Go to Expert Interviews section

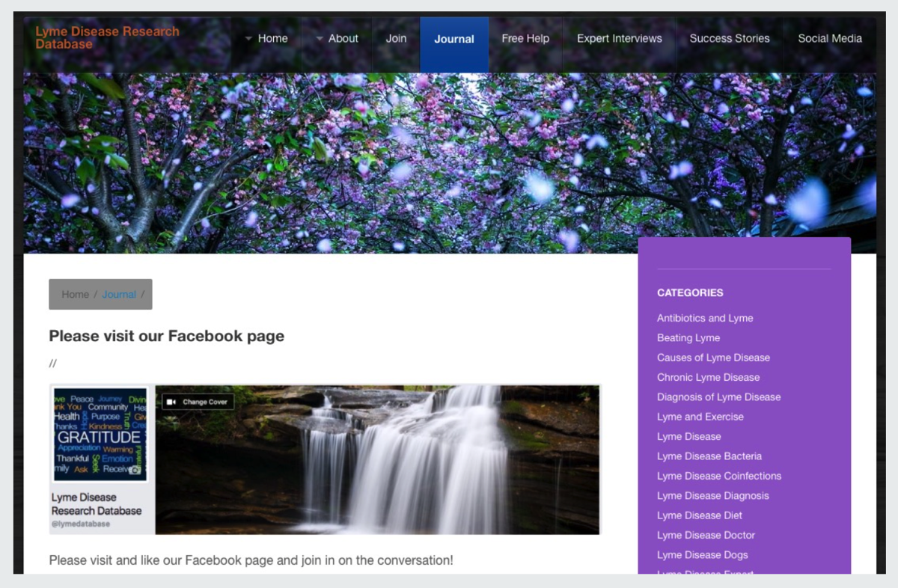tap(619, 39)
